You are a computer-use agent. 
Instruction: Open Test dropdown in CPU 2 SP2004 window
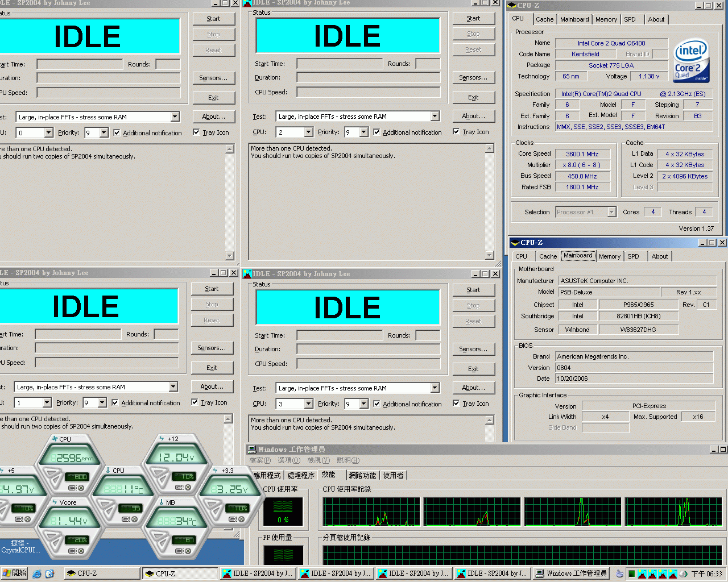click(435, 117)
